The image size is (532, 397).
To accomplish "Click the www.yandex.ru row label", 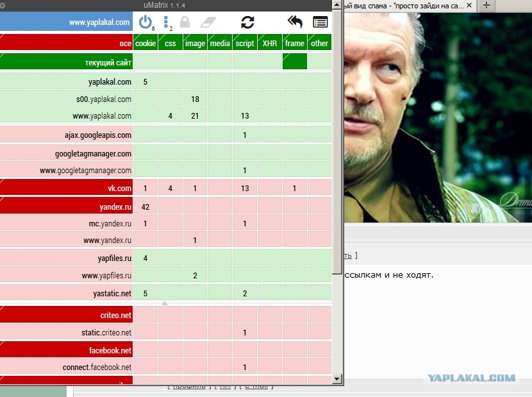I will coord(66,240).
